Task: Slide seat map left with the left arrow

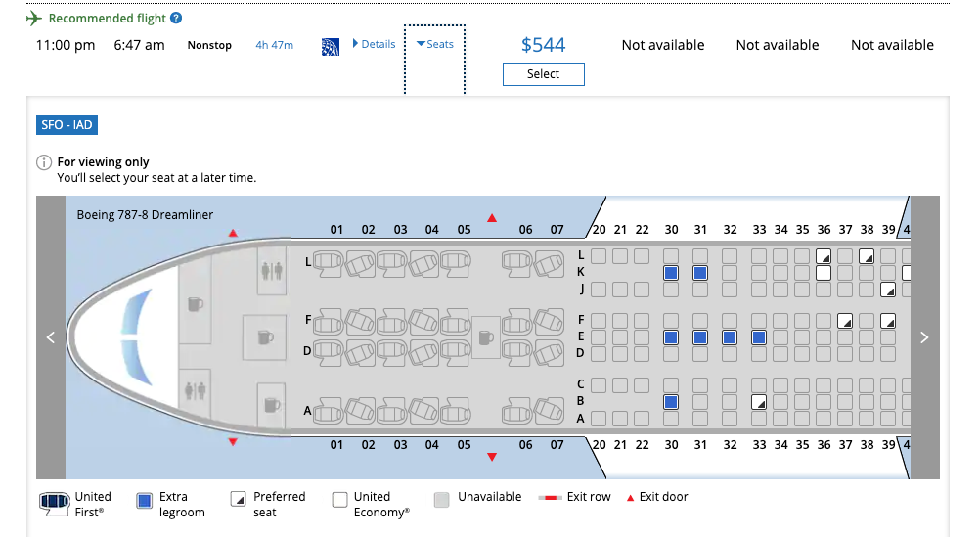Action: pyautogui.click(x=51, y=337)
